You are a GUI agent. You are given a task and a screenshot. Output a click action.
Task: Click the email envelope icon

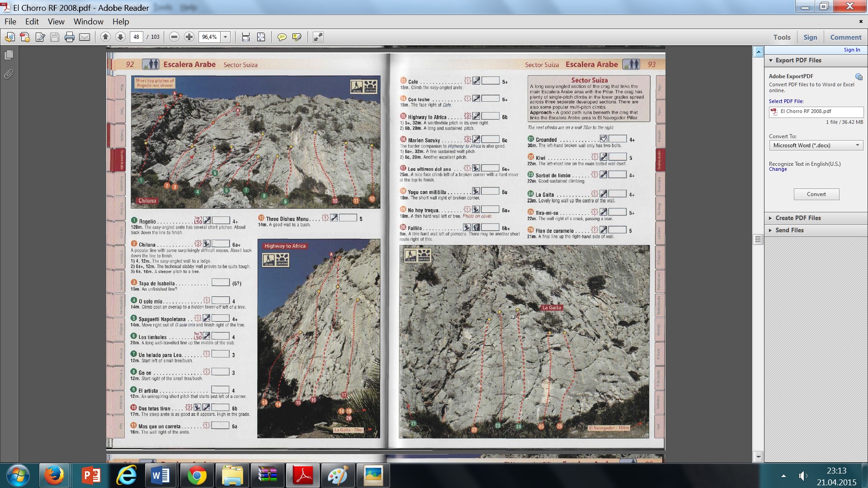click(85, 37)
